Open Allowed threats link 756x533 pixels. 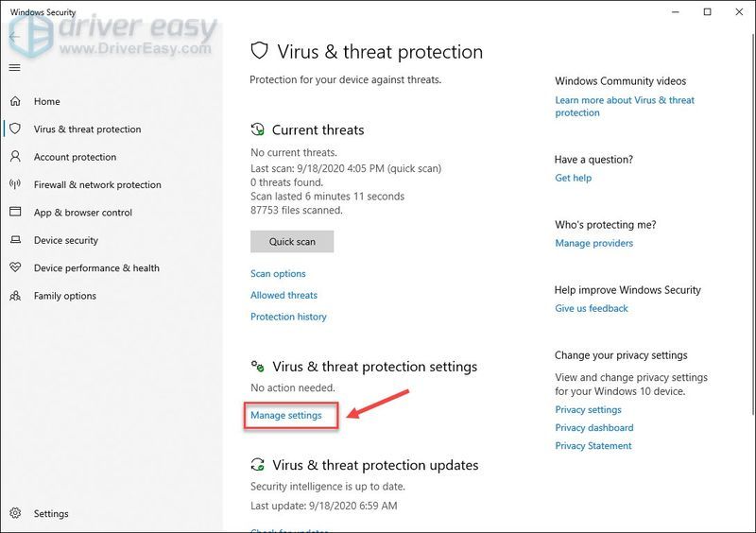284,295
